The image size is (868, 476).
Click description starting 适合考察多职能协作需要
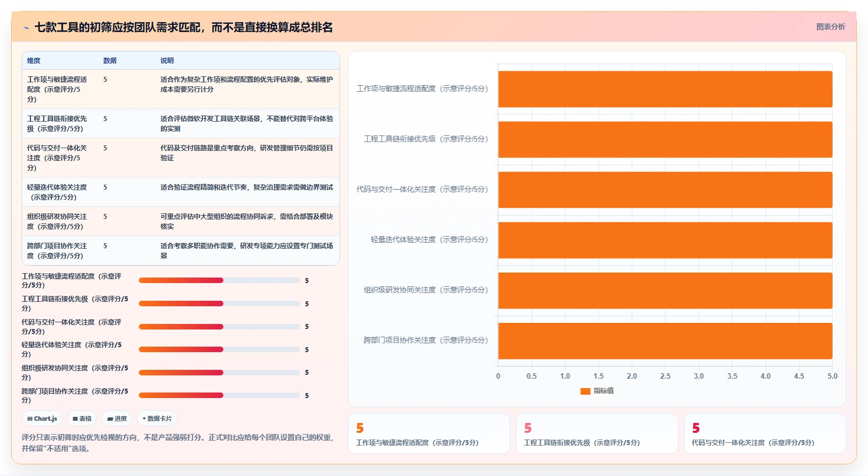[x=247, y=251]
